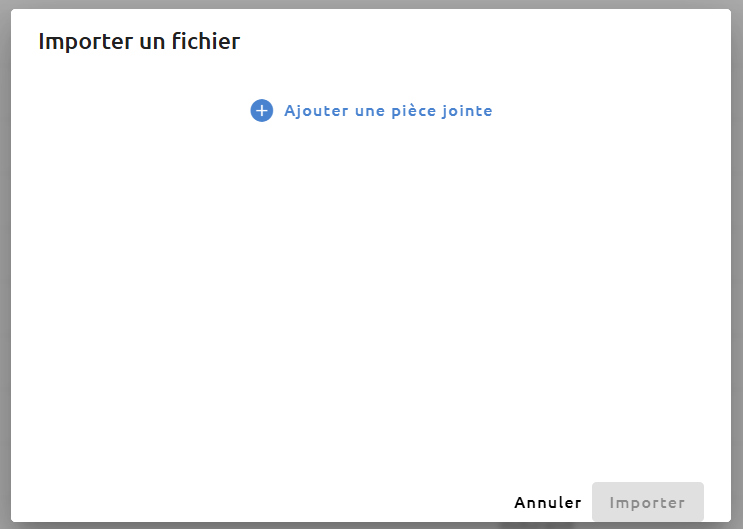Click the greyed-out Importer button
Image resolution: width=743 pixels, height=529 pixels.
tap(648, 502)
